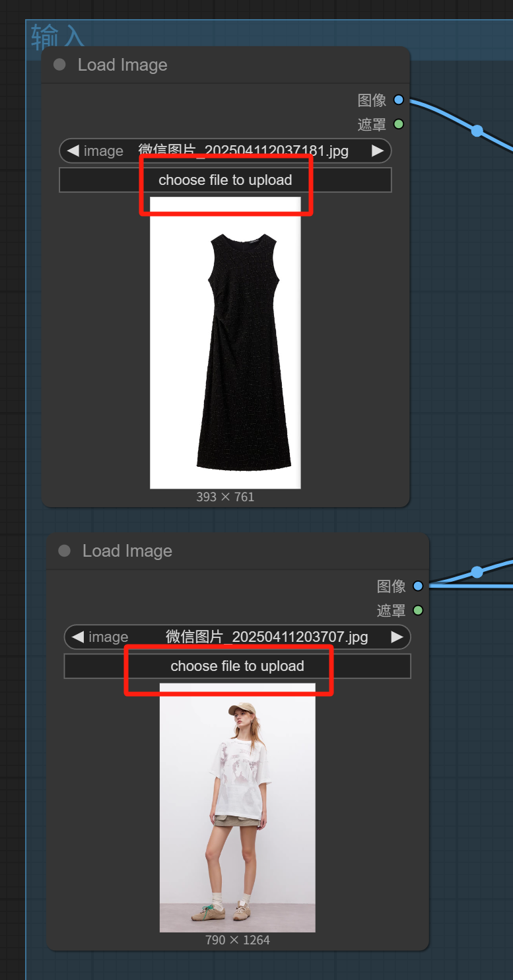The height and width of the screenshot is (980, 513).
Task: Click the green 遮罩 output port of the dress node
Action: click(x=398, y=123)
